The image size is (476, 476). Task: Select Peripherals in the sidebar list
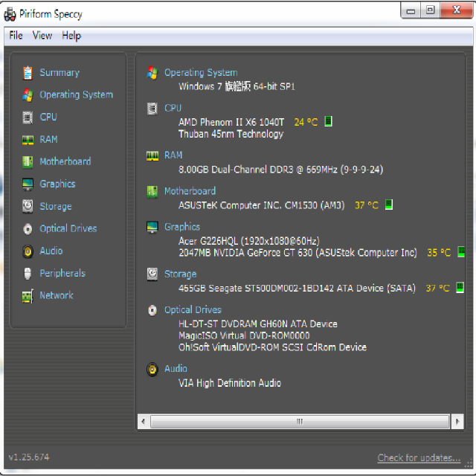[x=62, y=274]
